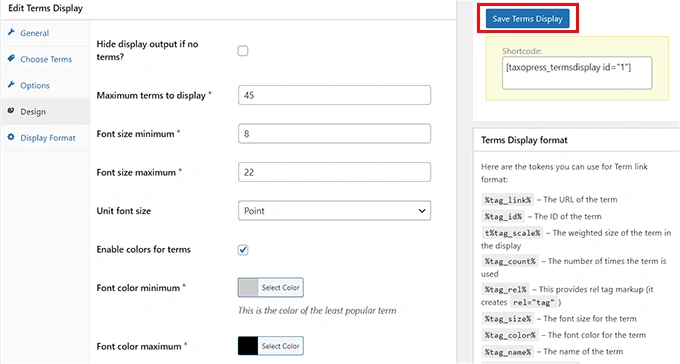Save the Terms Display

(527, 19)
